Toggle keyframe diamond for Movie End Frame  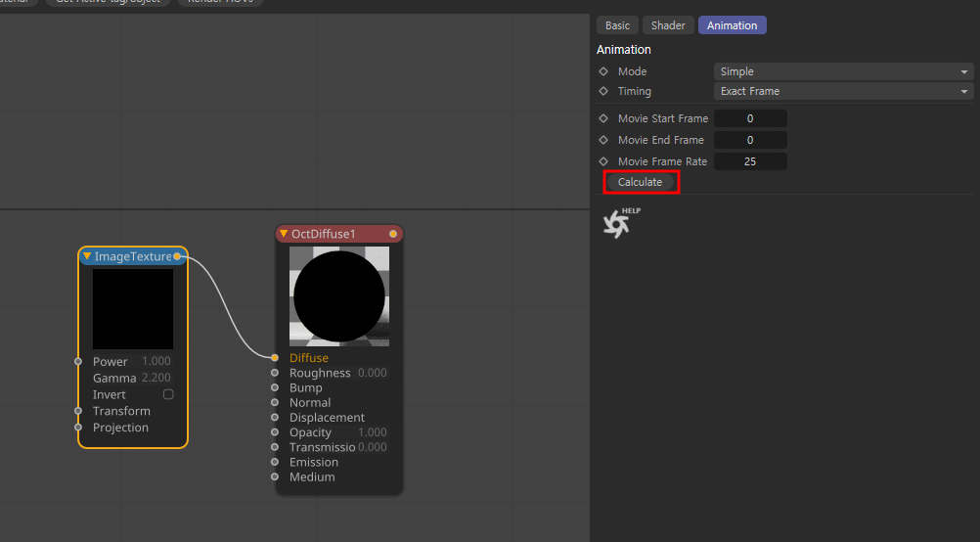click(603, 140)
